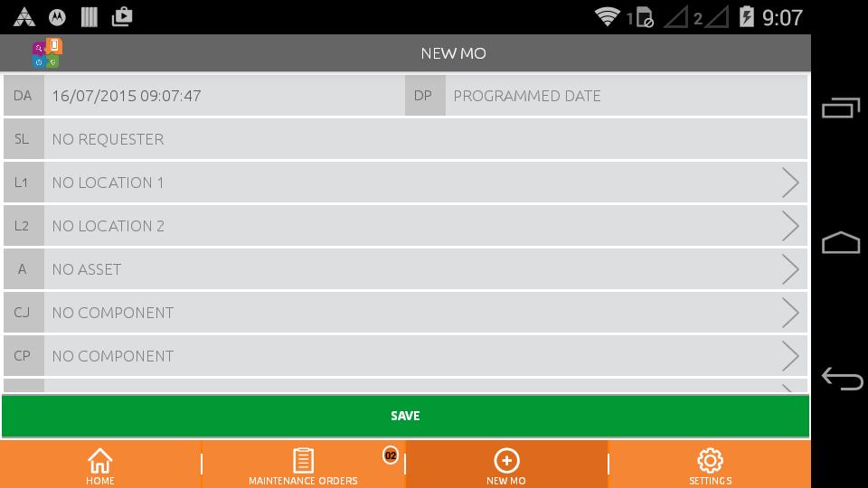Open the Settings tab
This screenshot has width=868, height=488.
coord(710,466)
